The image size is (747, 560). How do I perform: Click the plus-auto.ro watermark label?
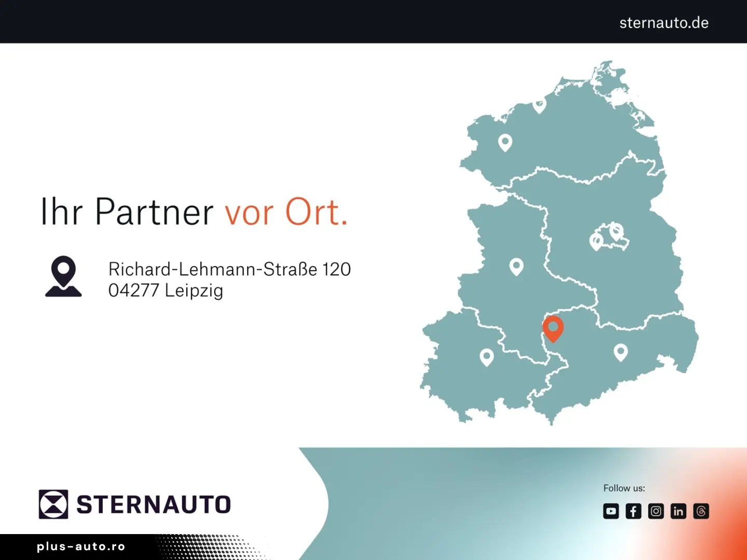pyautogui.click(x=81, y=547)
